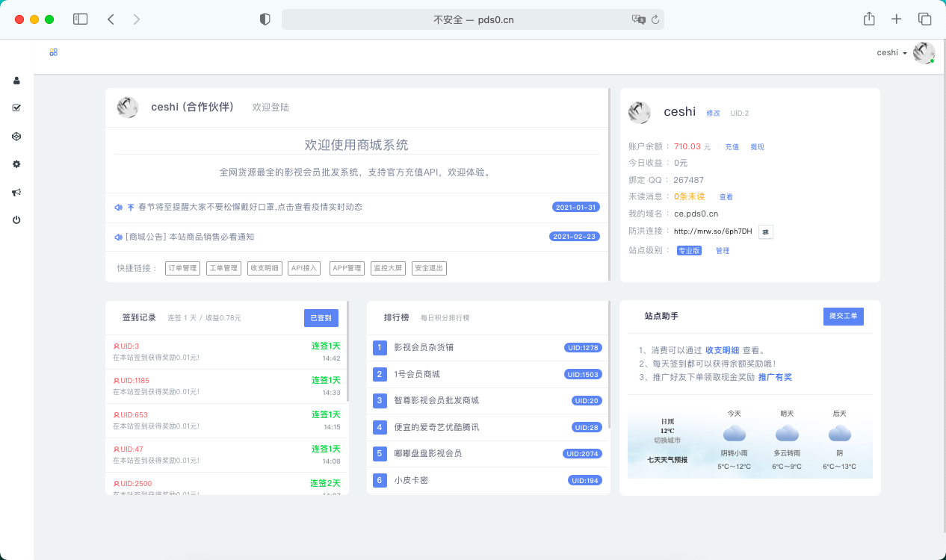
Task: Open Safari tab overview
Action: [x=924, y=19]
